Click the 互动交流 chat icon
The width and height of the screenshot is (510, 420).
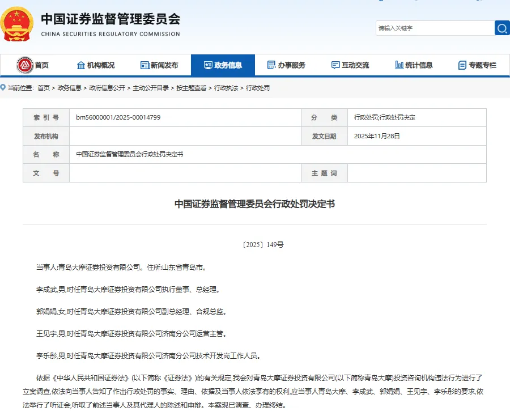335,65
